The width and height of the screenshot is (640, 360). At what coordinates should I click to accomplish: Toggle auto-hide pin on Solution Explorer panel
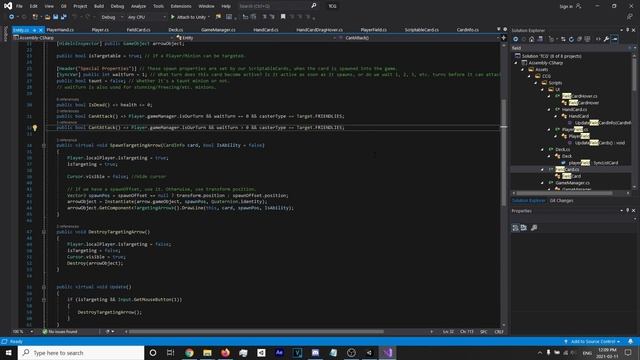(x=627, y=30)
